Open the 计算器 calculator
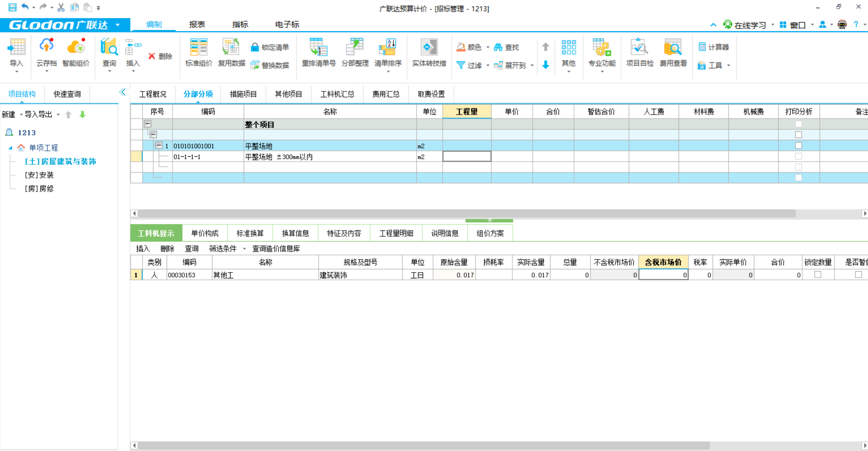 pyautogui.click(x=714, y=47)
